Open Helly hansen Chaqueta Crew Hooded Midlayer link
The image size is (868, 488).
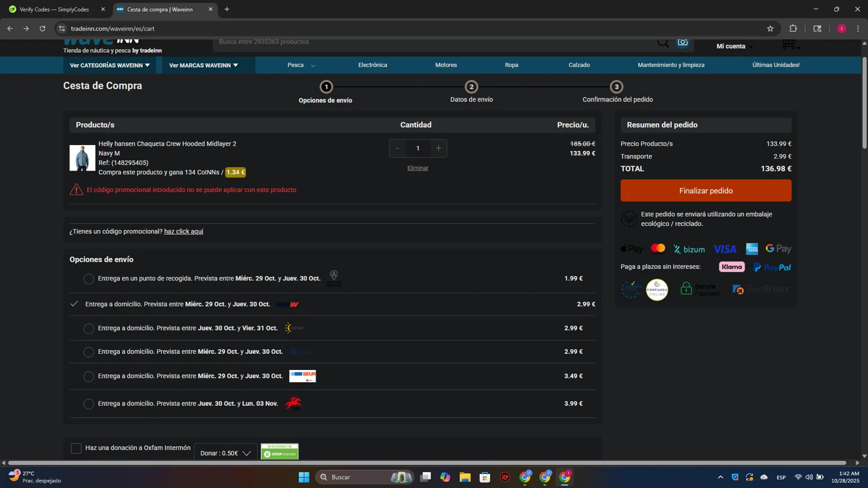pyautogui.click(x=167, y=143)
